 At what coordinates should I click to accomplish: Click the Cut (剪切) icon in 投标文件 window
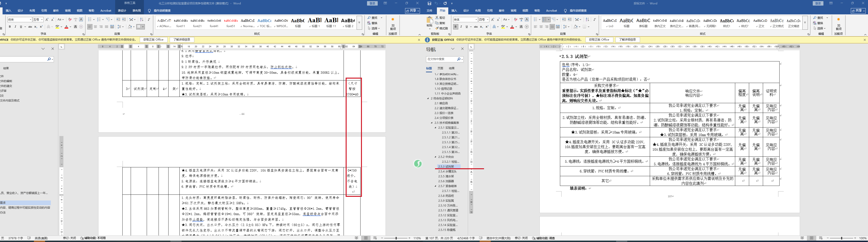pos(437,18)
